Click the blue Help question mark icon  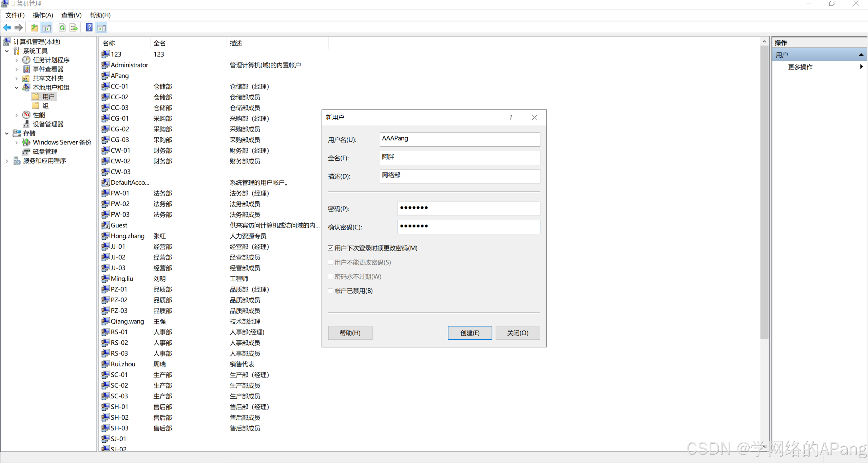[x=89, y=28]
